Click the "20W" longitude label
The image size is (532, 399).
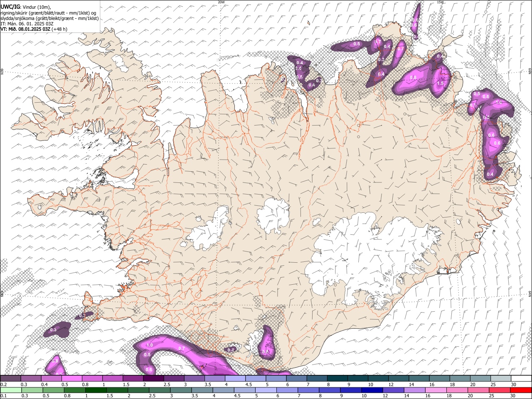(x=221, y=2)
